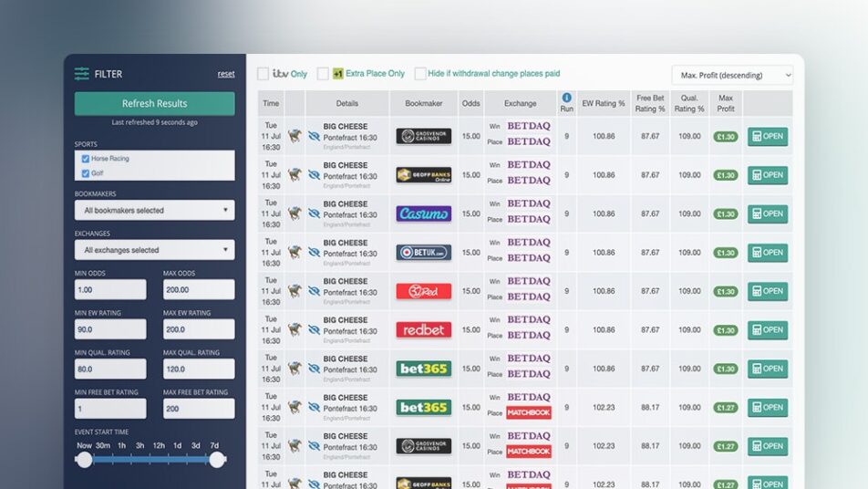This screenshot has height=489, width=868.
Task: Expand the All exchanges selected dropdown
Action: pos(154,250)
